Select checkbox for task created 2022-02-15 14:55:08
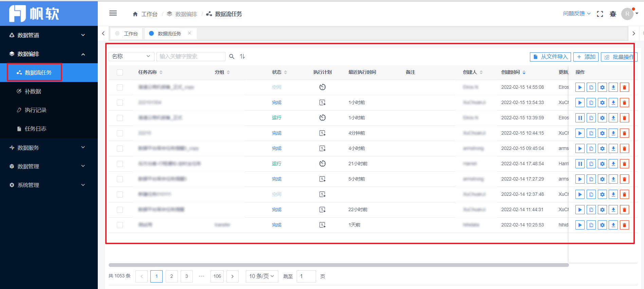Image resolution: width=644 pixels, height=289 pixels. click(x=120, y=87)
